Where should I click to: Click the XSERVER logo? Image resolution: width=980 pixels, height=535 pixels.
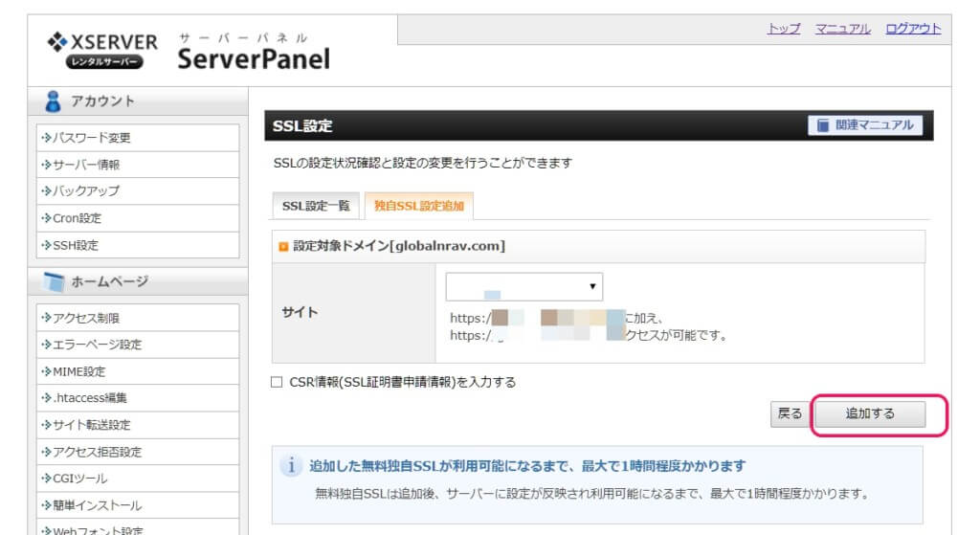tap(102, 51)
